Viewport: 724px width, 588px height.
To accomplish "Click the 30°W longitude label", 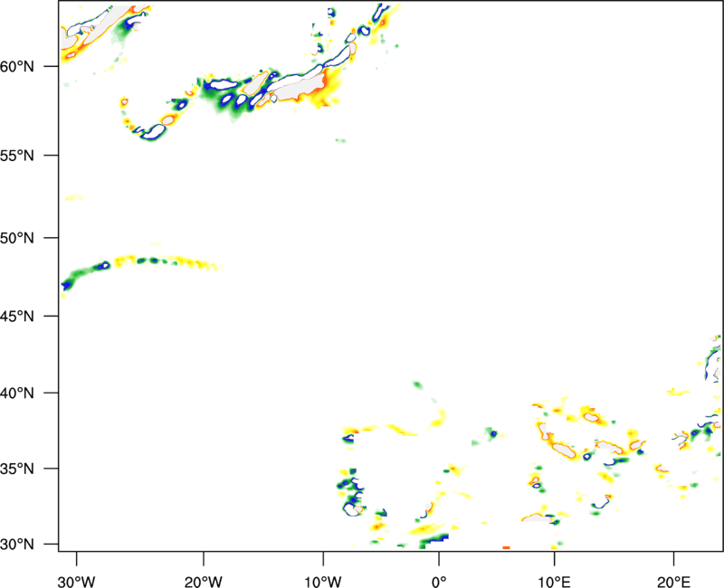I will (x=77, y=582).
